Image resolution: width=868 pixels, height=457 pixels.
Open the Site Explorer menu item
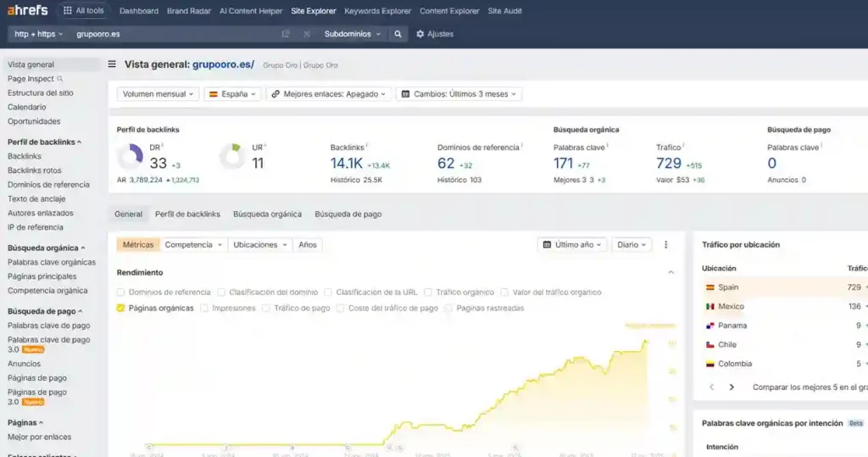pos(314,10)
